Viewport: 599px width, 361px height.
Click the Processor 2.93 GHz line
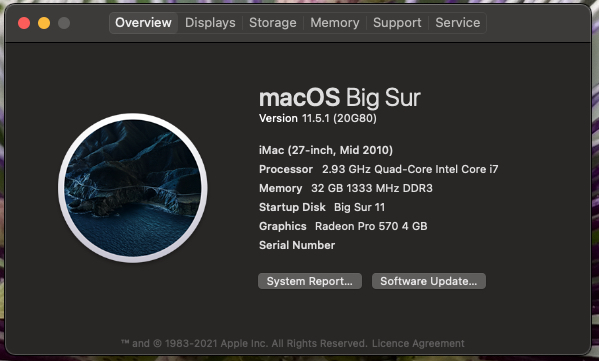379,169
